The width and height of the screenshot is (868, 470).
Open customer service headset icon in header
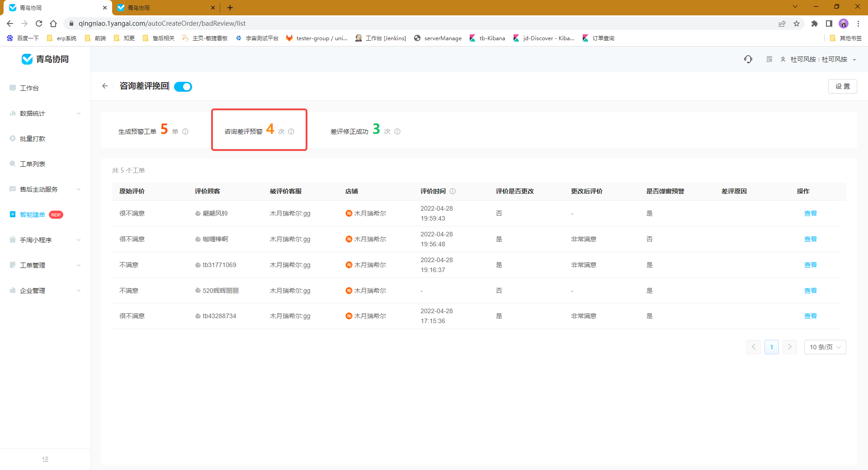tap(748, 59)
